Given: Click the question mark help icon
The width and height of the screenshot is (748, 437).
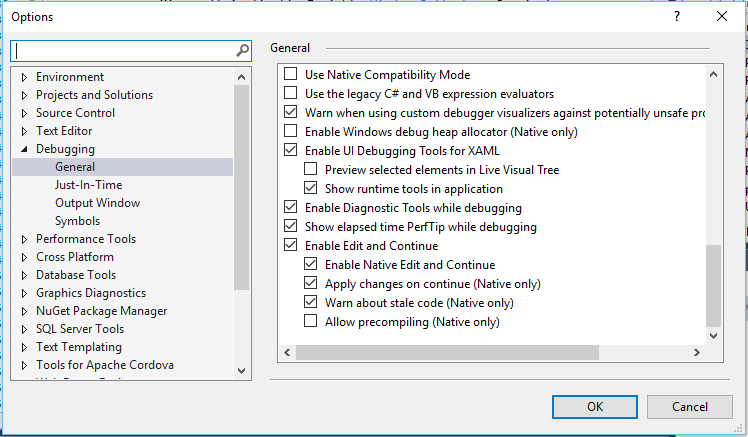Looking at the screenshot, I should [677, 16].
